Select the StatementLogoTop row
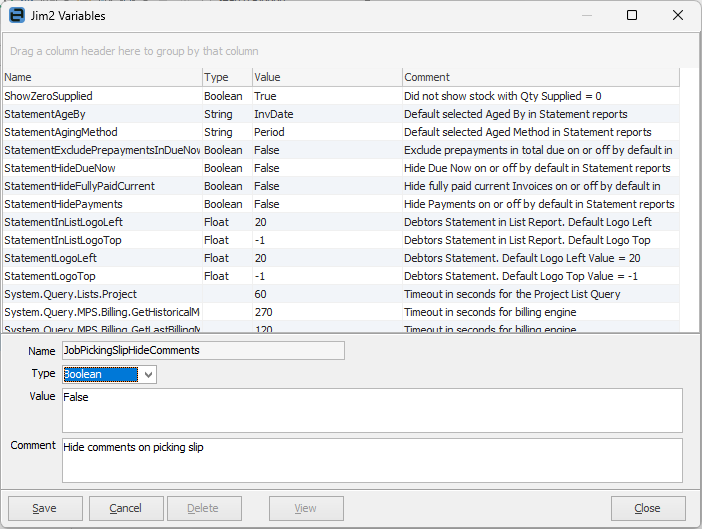The width and height of the screenshot is (702, 529). point(100,276)
